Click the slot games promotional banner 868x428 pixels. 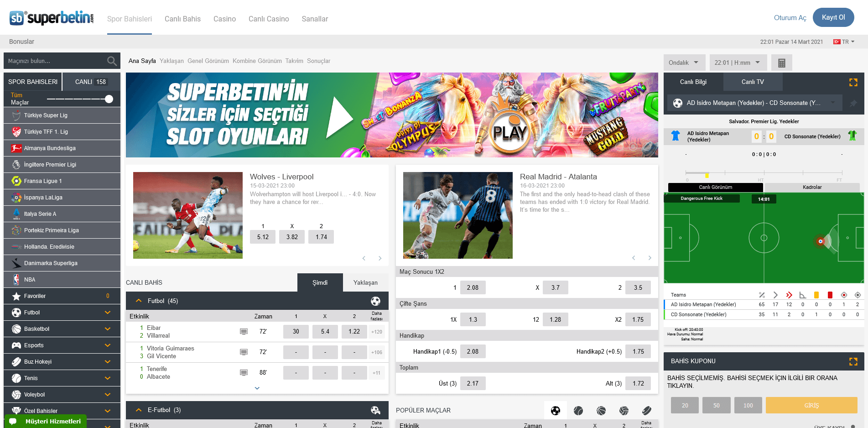(392, 115)
